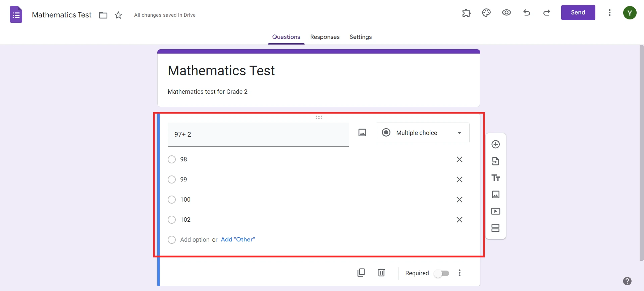Image resolution: width=644 pixels, height=291 pixels.
Task: Select the answer option 98
Action: click(x=171, y=159)
